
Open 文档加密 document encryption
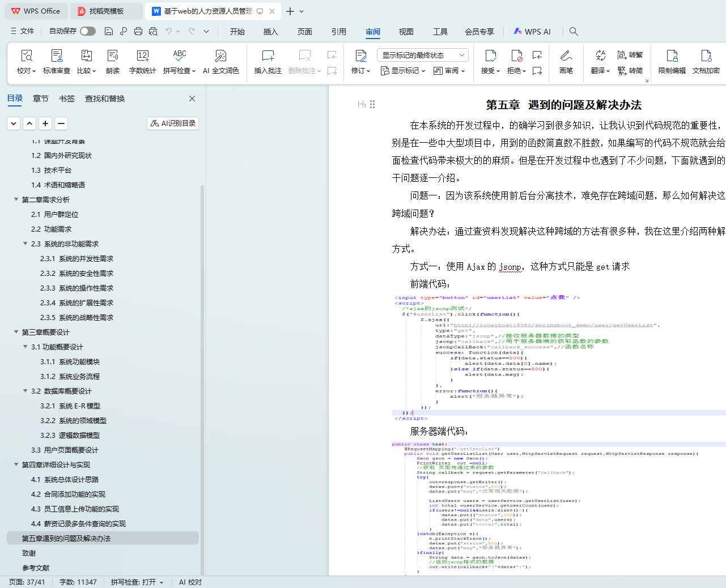[x=706, y=62]
